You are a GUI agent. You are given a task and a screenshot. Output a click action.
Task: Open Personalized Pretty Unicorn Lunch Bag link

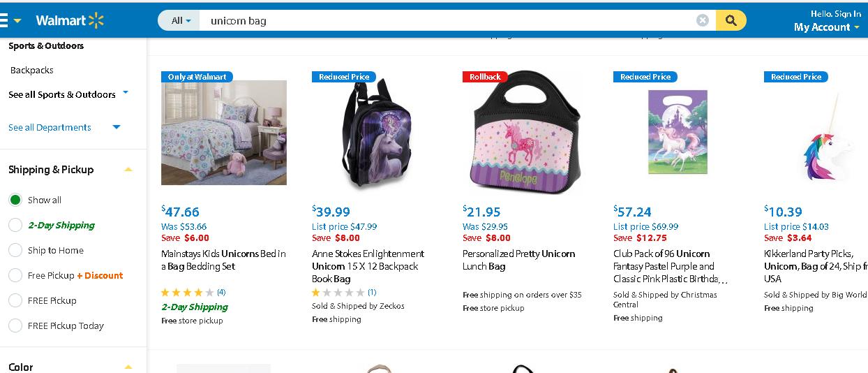click(518, 260)
